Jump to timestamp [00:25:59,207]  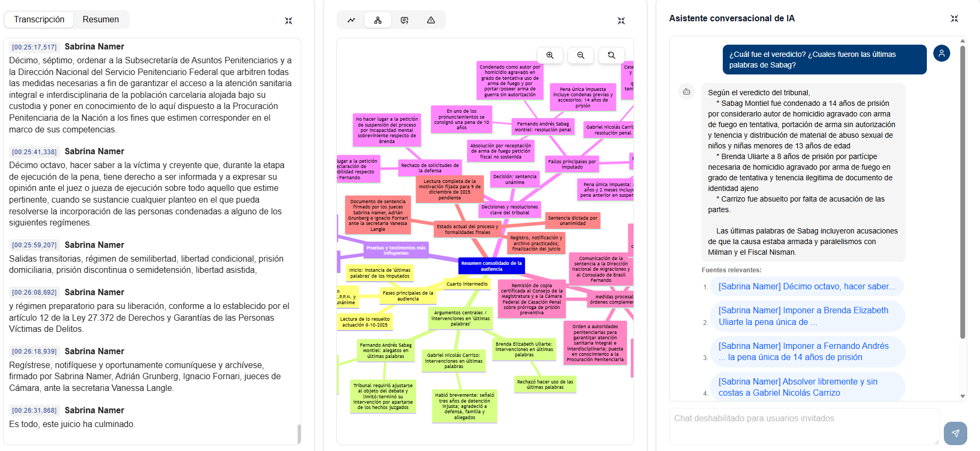(x=35, y=245)
